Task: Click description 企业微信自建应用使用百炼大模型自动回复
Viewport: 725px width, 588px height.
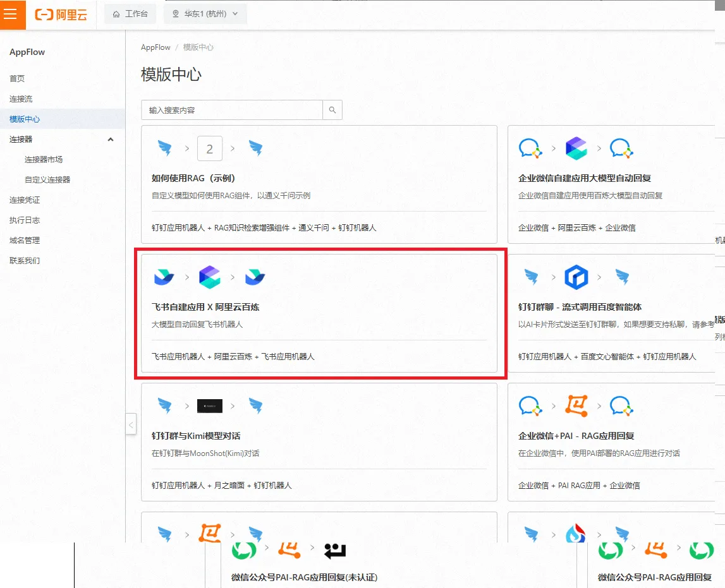Action: (590, 196)
